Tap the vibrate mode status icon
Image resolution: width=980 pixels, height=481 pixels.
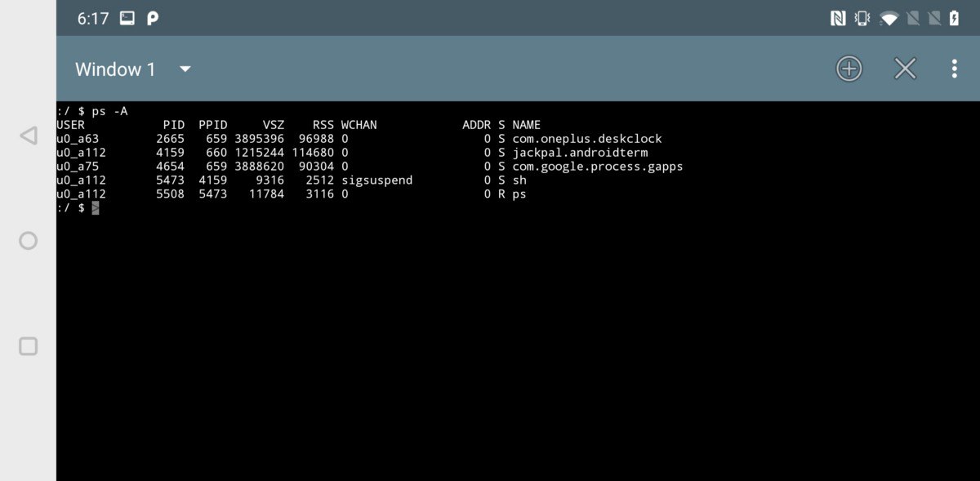[862, 18]
